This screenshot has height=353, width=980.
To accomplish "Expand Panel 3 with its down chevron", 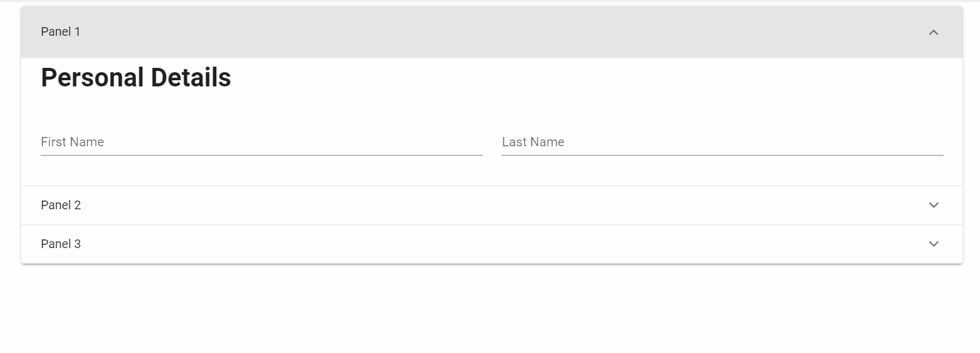I will click(933, 244).
